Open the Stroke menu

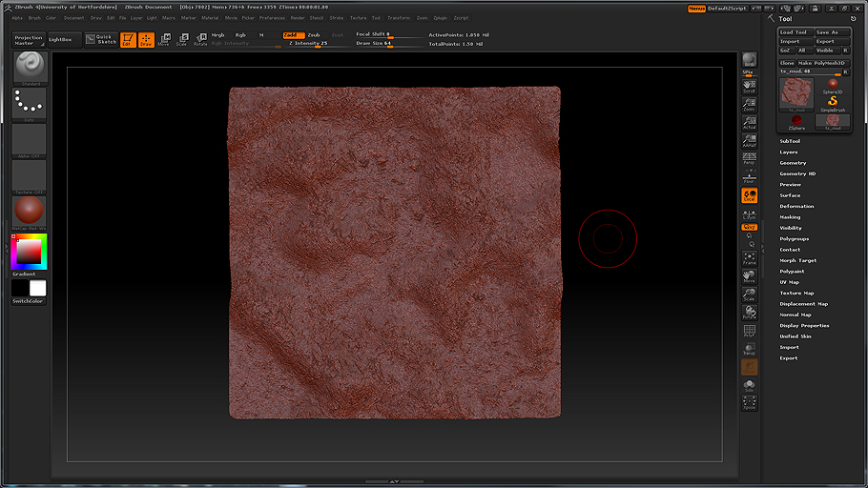(336, 18)
